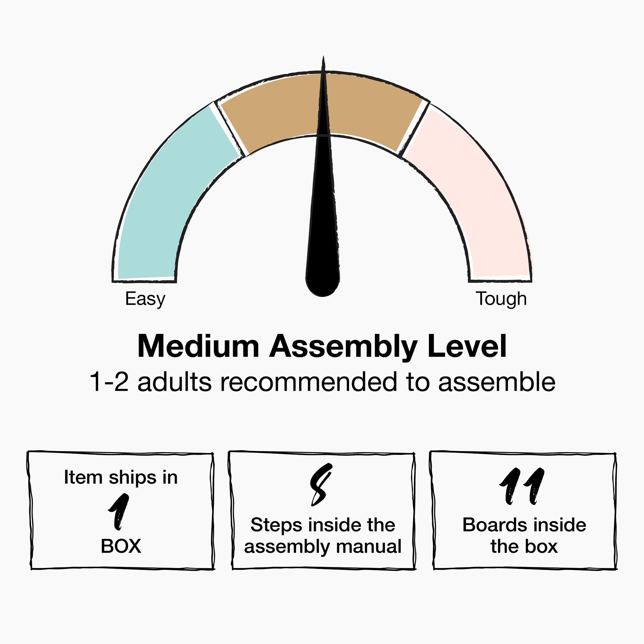Click the "Tough" label under the gauge
The height and width of the screenshot is (644, 644).
point(501,299)
